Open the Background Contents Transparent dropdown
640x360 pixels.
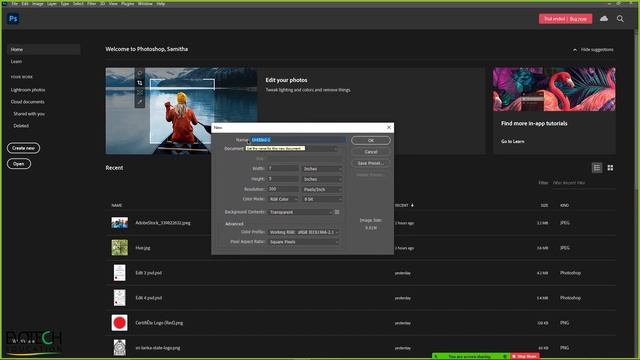[300, 212]
